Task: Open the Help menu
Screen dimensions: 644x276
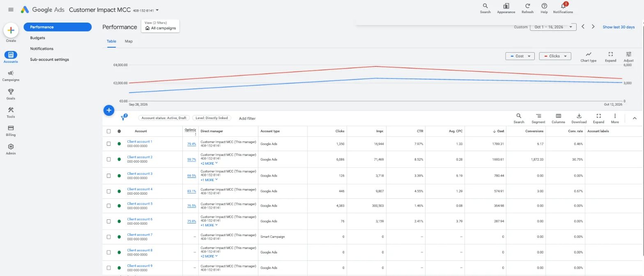Action: point(544,8)
